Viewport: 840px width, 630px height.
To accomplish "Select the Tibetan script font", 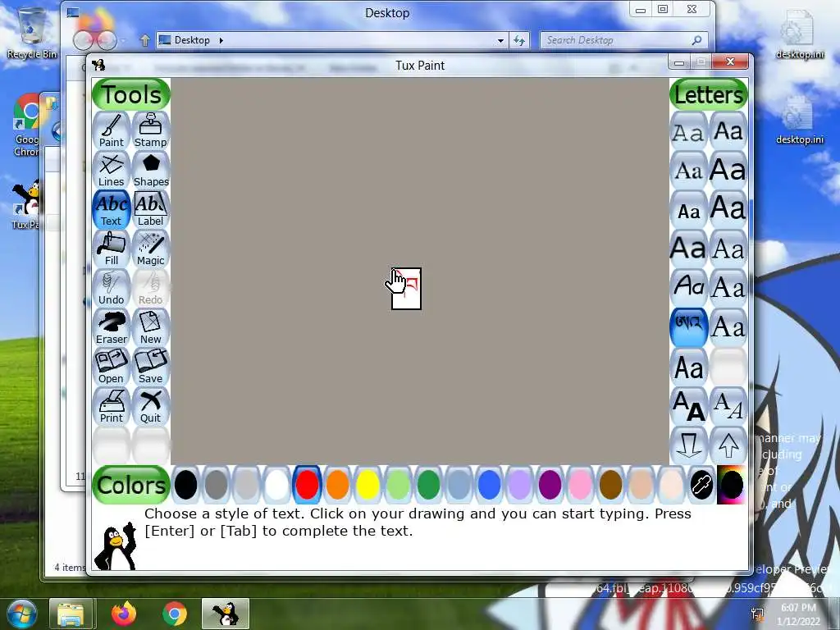I will [689, 327].
